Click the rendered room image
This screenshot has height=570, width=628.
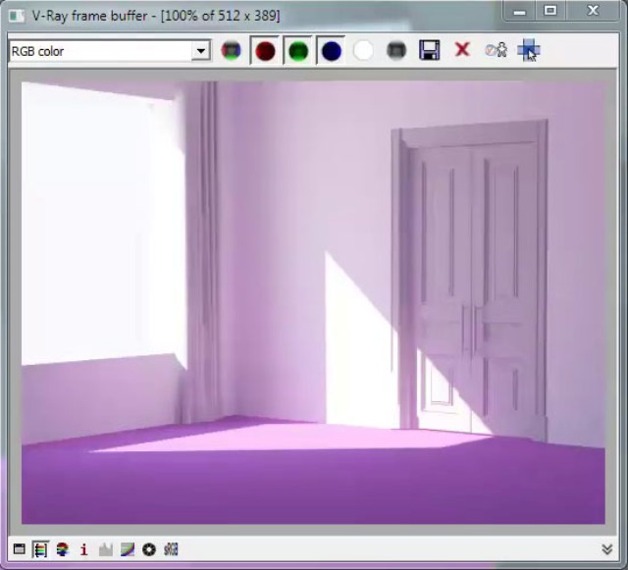click(x=313, y=303)
